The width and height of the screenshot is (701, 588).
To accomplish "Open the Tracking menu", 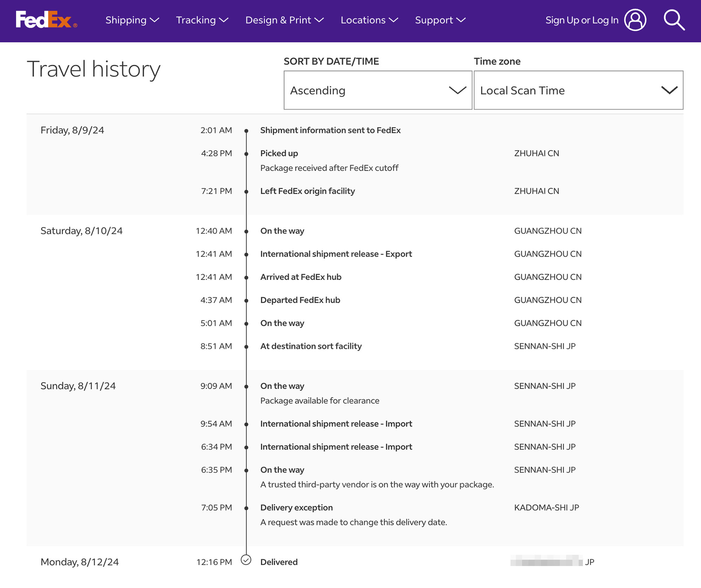I will pyautogui.click(x=202, y=20).
